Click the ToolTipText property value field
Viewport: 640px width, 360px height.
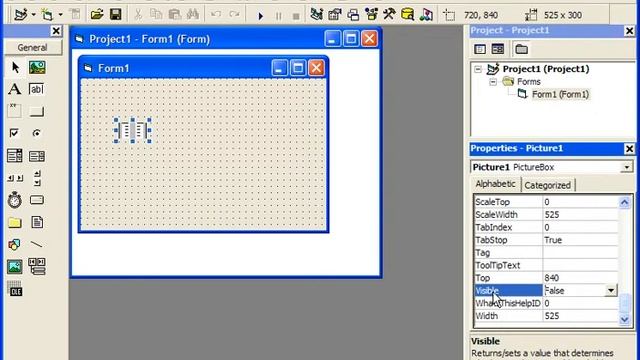click(x=580, y=265)
